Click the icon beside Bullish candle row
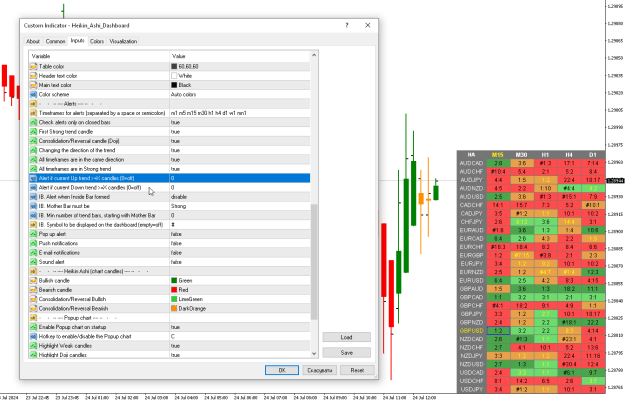This screenshot has width=625, height=403. point(33,281)
